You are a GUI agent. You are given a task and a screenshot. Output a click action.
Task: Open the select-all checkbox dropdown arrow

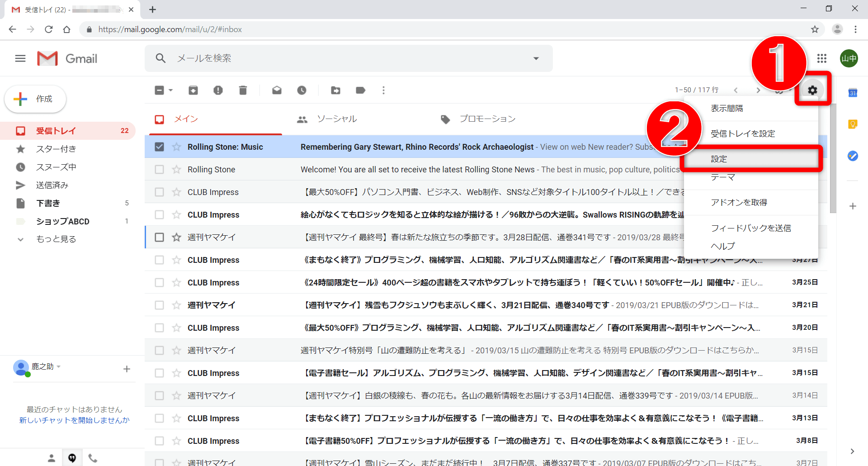tap(170, 90)
